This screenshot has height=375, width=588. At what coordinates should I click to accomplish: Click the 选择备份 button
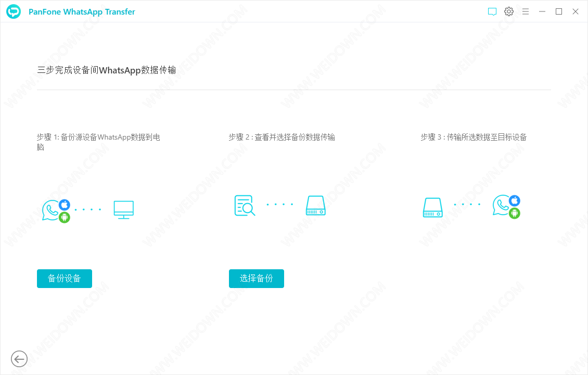tap(257, 279)
